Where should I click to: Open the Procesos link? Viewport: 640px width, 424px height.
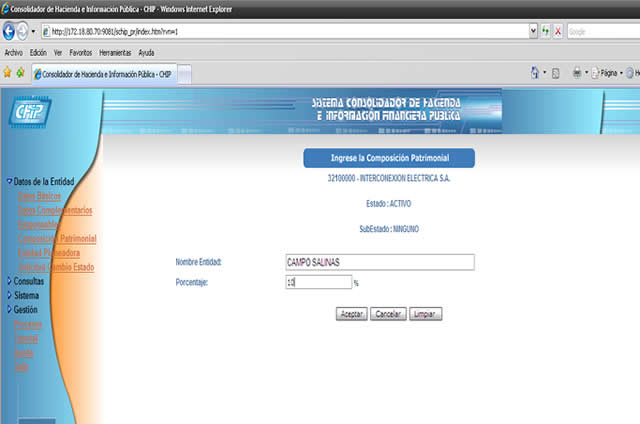click(x=28, y=324)
